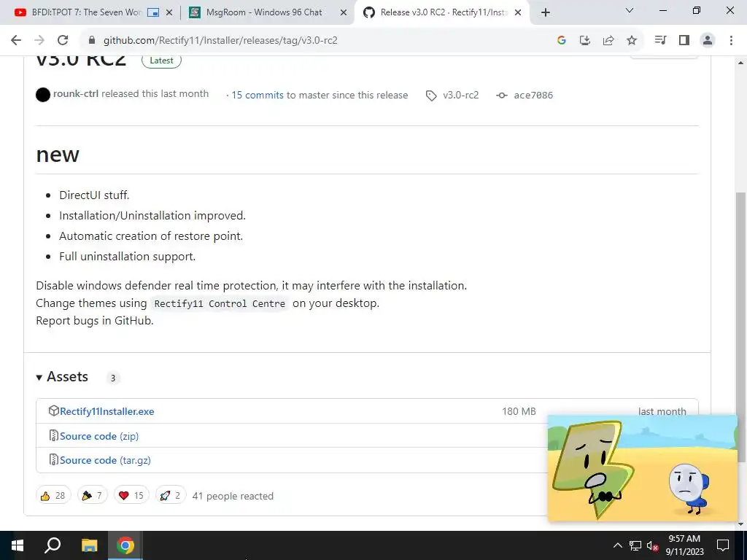View site information via lock icon

click(x=92, y=41)
